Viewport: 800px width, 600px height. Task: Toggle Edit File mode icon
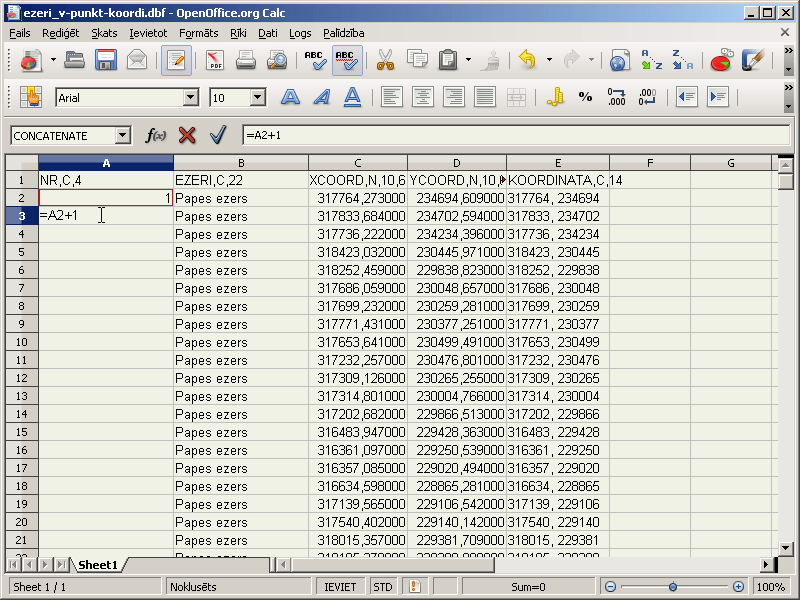coord(176,60)
